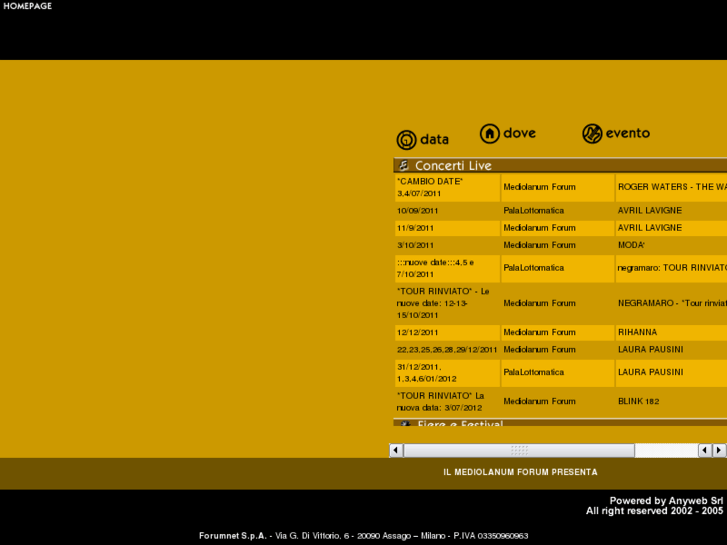Image resolution: width=727 pixels, height=545 pixels.
Task: Click Mediolanum Forum in the Roger Waters row
Action: [x=539, y=187]
